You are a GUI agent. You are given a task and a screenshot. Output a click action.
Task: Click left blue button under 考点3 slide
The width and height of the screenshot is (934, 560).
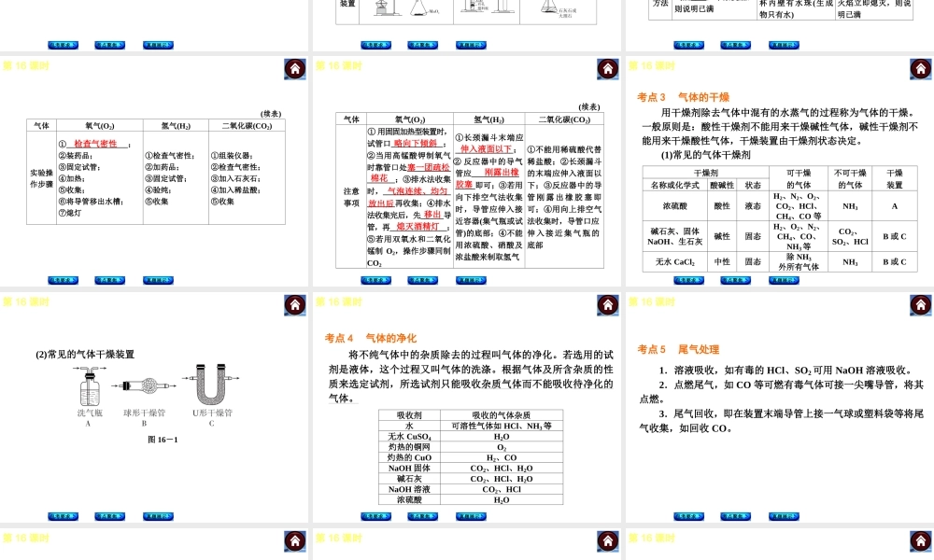(x=688, y=280)
